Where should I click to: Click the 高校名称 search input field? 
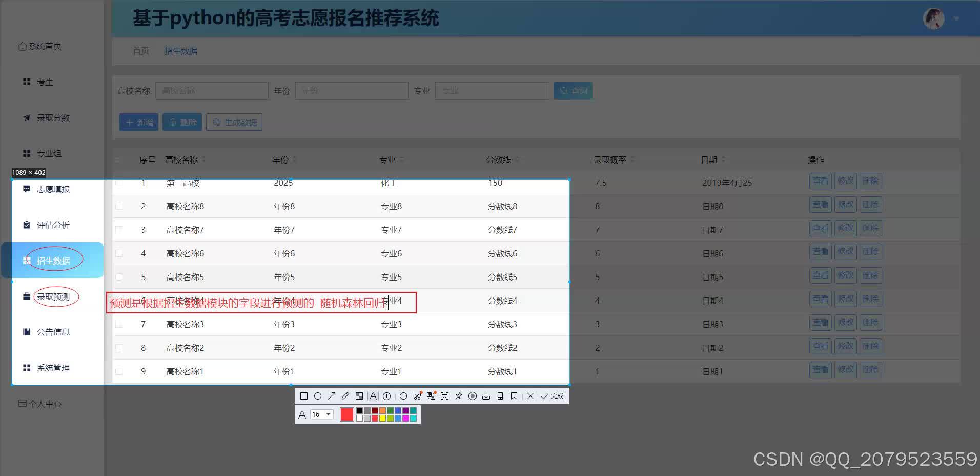tap(212, 91)
